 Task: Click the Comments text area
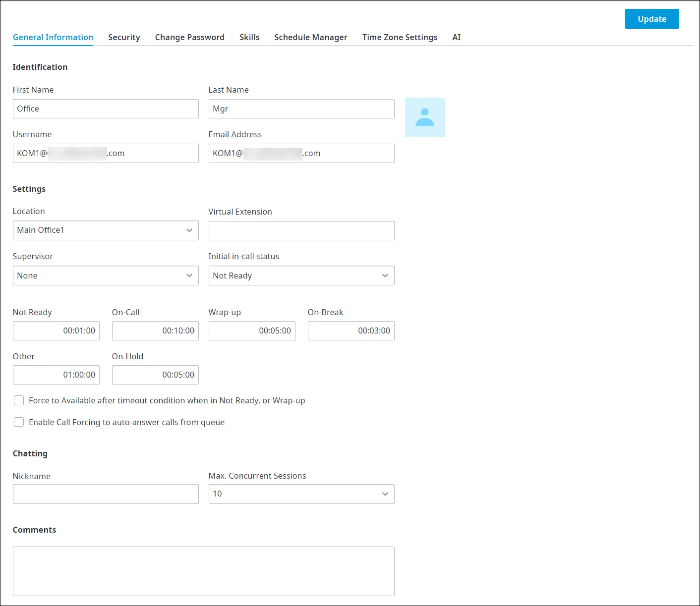point(204,571)
